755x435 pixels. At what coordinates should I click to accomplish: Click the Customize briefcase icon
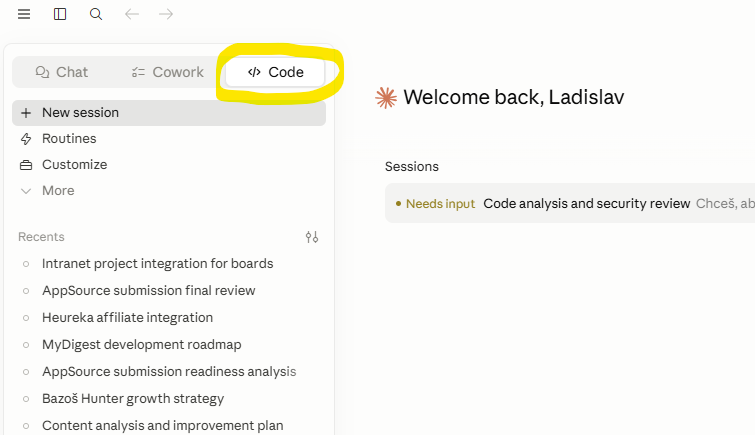click(26, 165)
